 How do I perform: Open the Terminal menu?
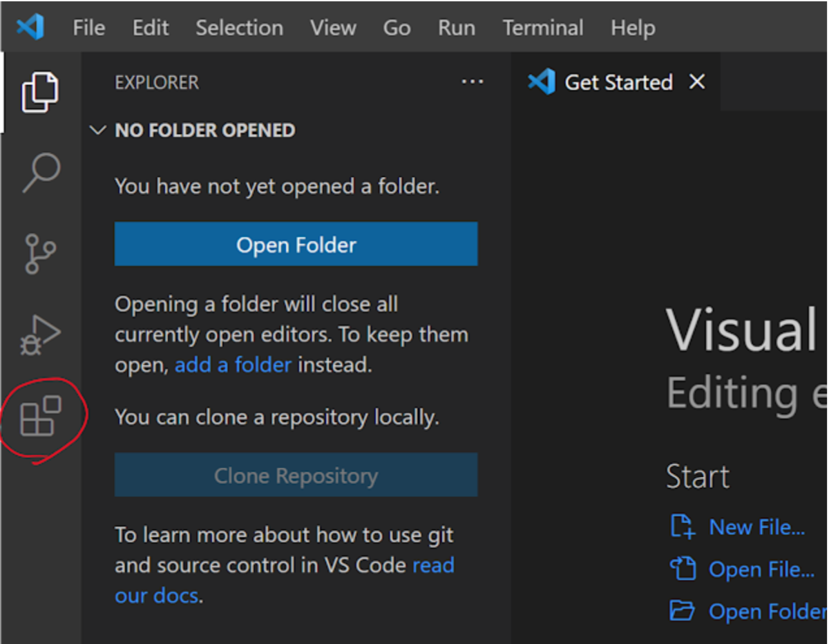coord(543,28)
